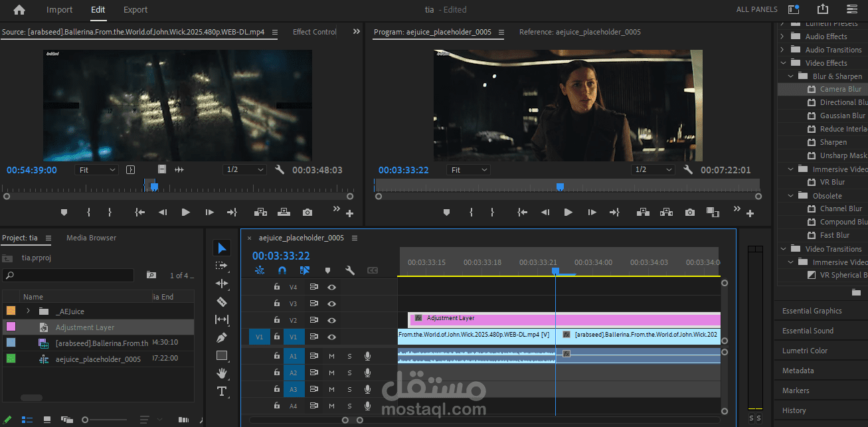Select the Type tool

pos(222,391)
